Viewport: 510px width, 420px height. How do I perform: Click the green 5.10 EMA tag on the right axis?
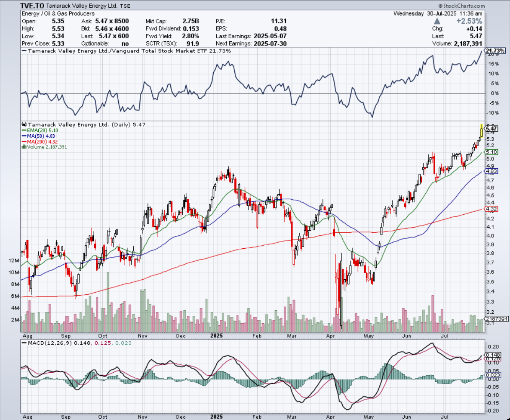click(x=491, y=152)
